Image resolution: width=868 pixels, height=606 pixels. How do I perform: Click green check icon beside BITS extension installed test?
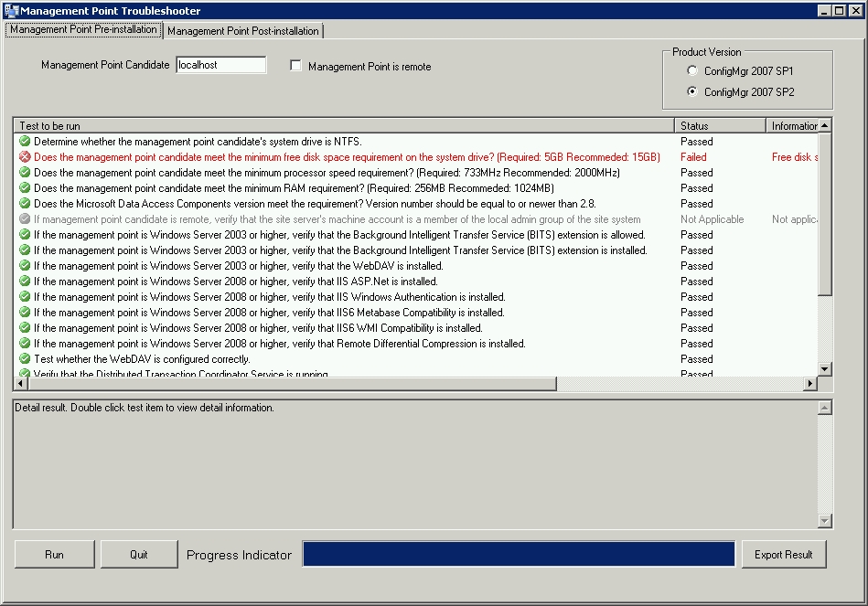coord(25,250)
